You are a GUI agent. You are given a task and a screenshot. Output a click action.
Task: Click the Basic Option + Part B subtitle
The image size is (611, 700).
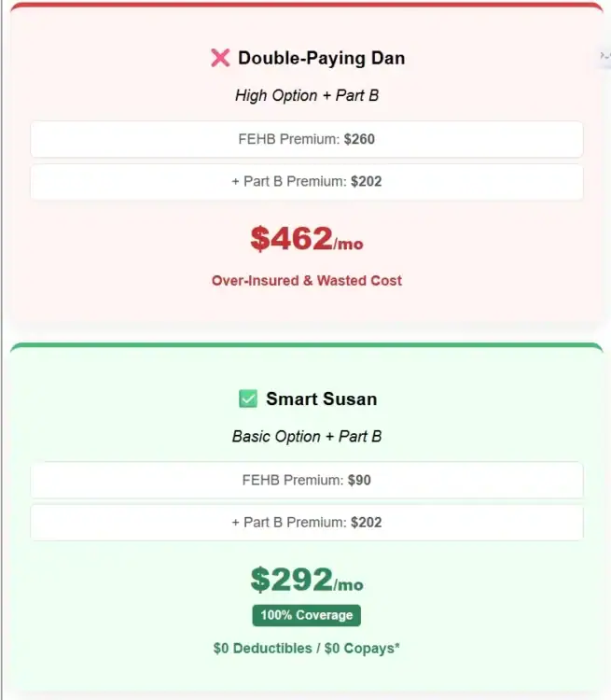(306, 436)
